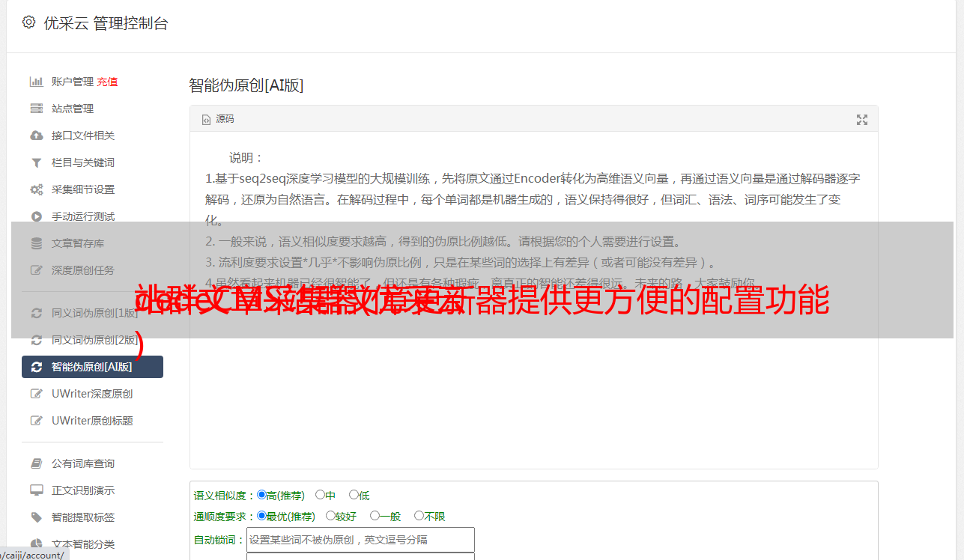Click the monitor icon for 正文识别演示
Viewport: 964px width, 560px height.
pos(36,490)
